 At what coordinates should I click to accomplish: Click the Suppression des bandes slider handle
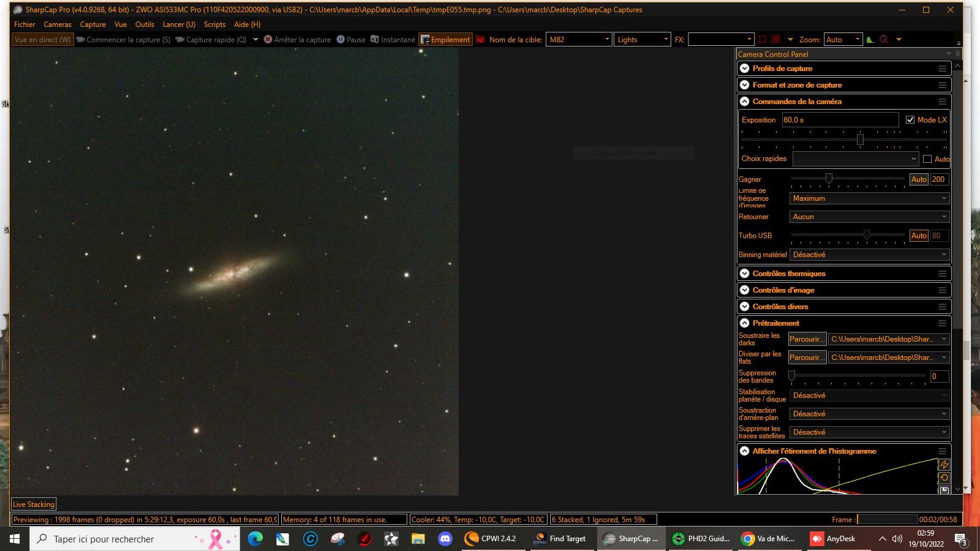(x=791, y=376)
